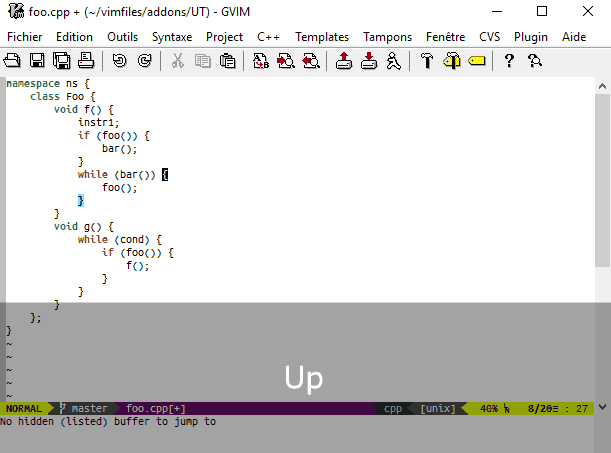Click the Find Next icon

(x=286, y=61)
